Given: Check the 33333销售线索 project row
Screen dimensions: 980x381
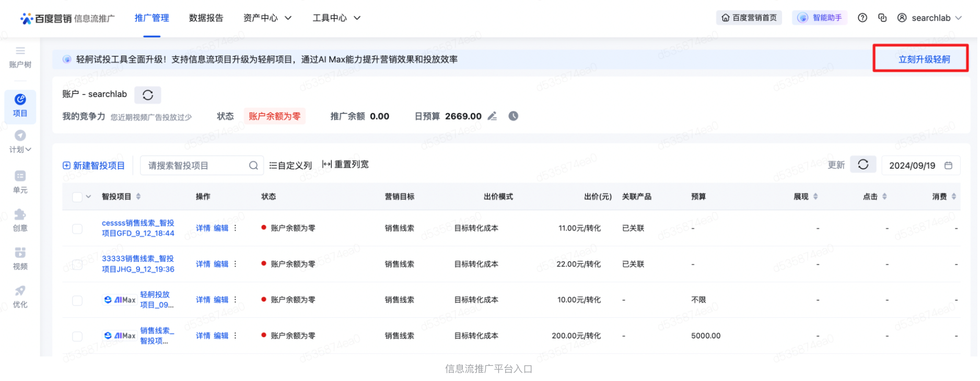Looking at the screenshot, I should coord(77,265).
